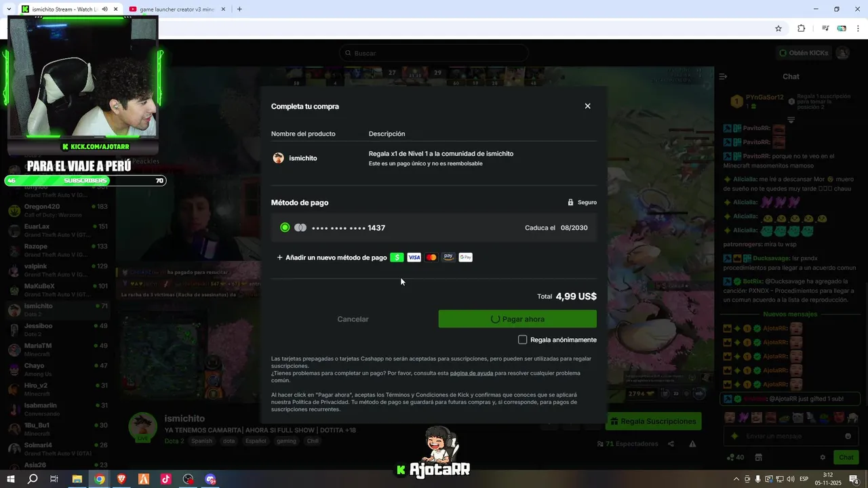Image resolution: width=868 pixels, height=488 pixels.
Task: Click the Obtén KICKs button
Action: click(803, 53)
